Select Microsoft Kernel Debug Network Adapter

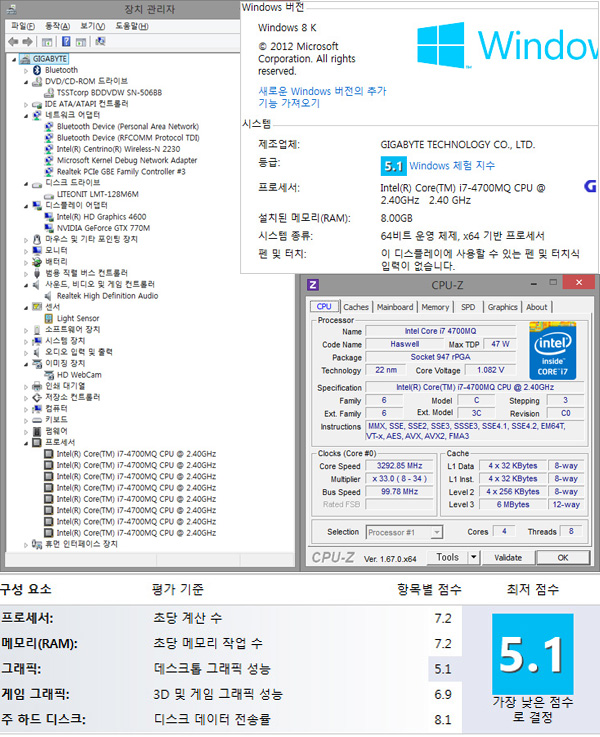(127, 160)
